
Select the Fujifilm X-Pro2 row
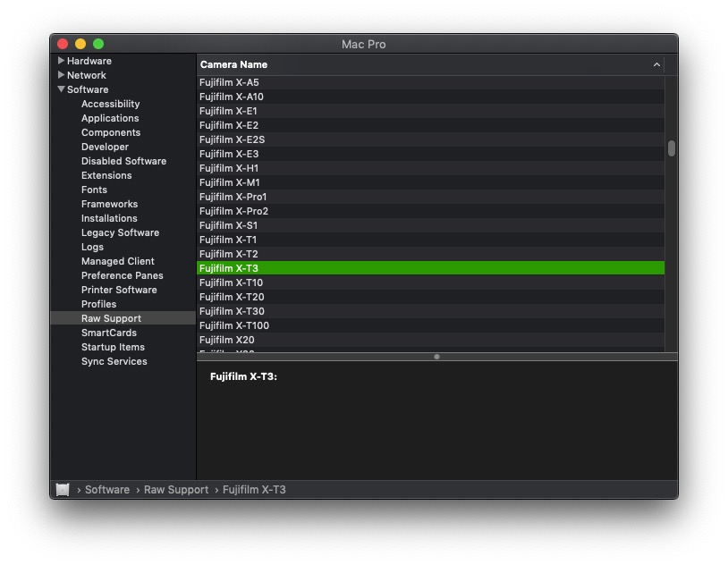point(430,211)
